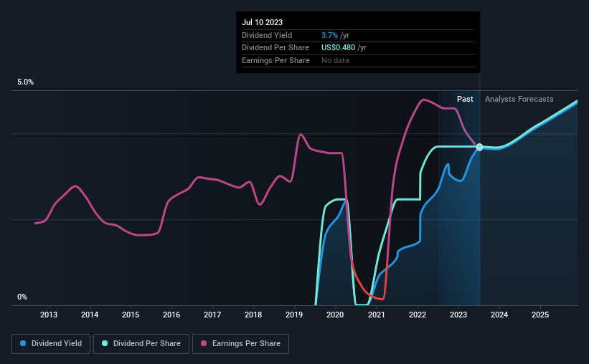Click the Past region label
The height and width of the screenshot is (364, 589).
point(465,99)
